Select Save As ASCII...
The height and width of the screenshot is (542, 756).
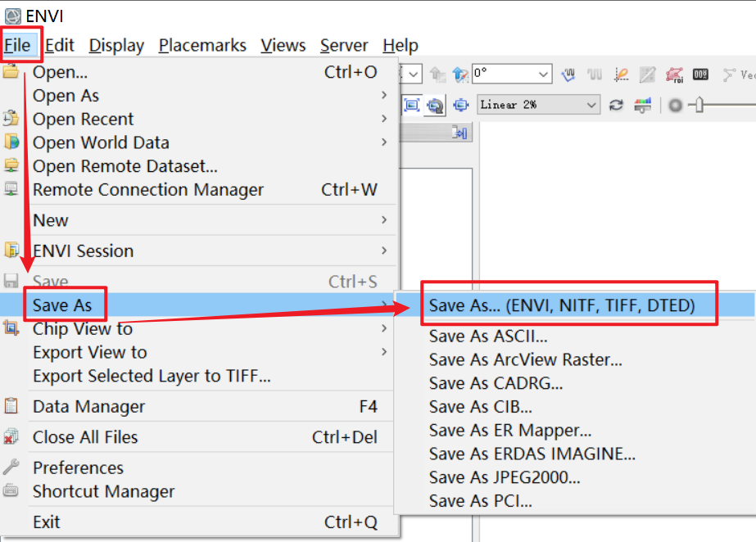(x=575, y=336)
